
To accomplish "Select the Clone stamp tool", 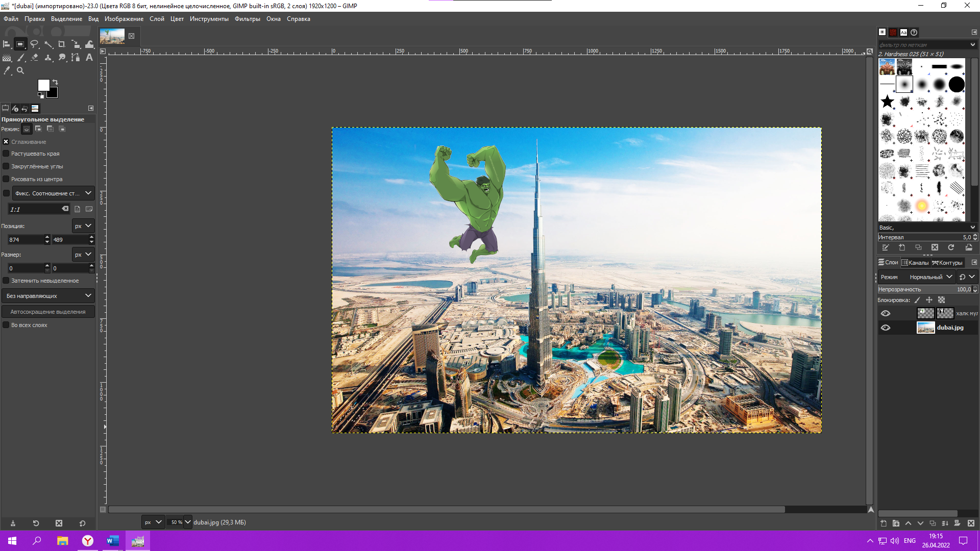I will point(48,58).
